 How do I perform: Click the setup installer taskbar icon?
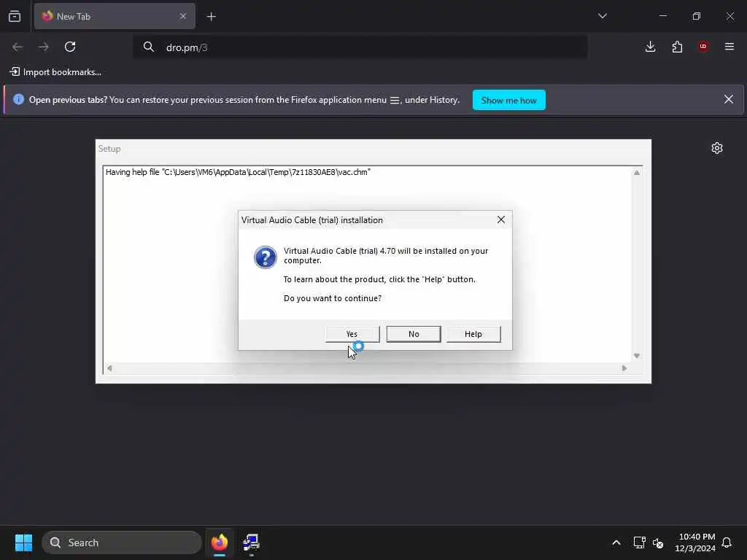(x=251, y=542)
